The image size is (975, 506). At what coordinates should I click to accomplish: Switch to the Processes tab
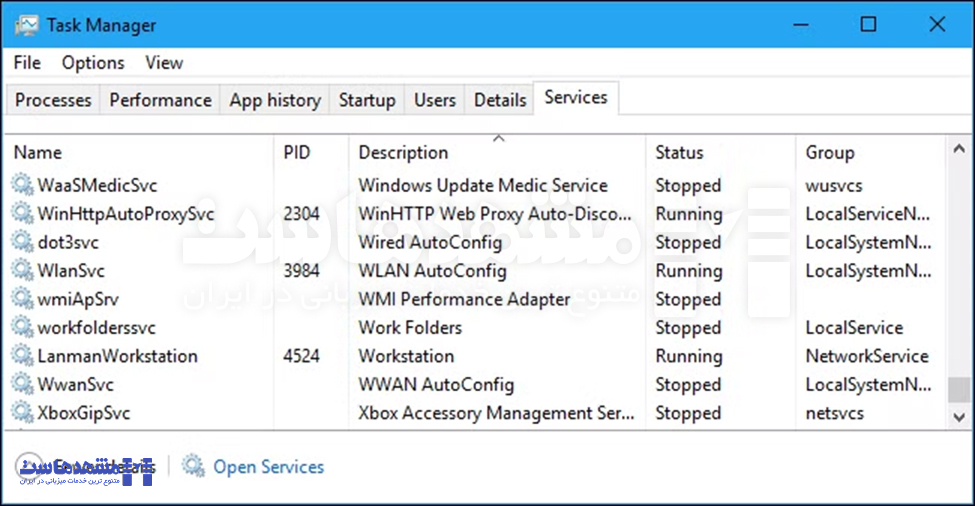[53, 100]
